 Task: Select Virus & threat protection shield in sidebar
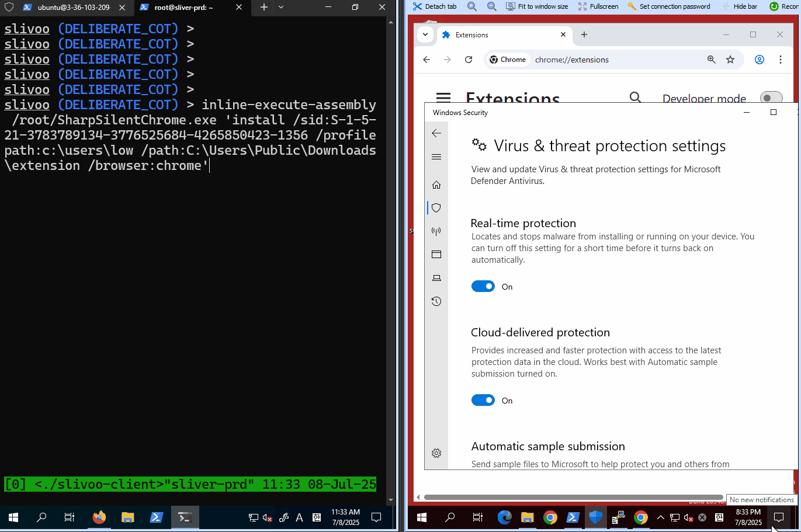click(x=436, y=208)
